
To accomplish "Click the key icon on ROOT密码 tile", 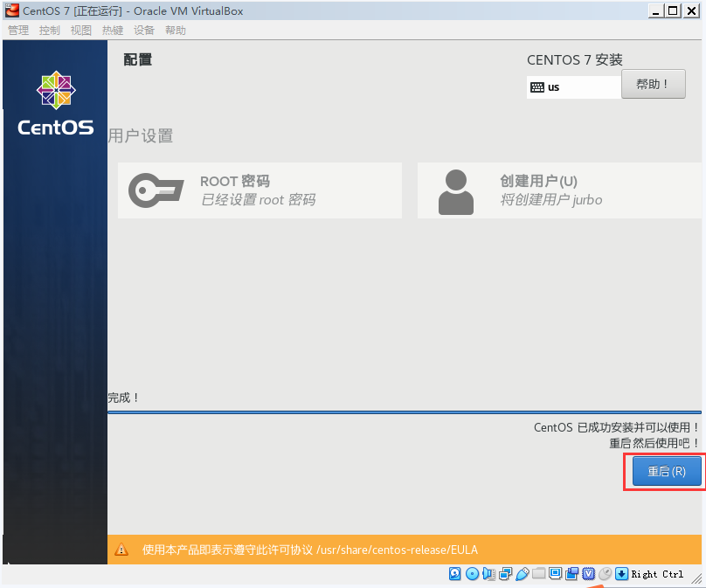I will 156,190.
